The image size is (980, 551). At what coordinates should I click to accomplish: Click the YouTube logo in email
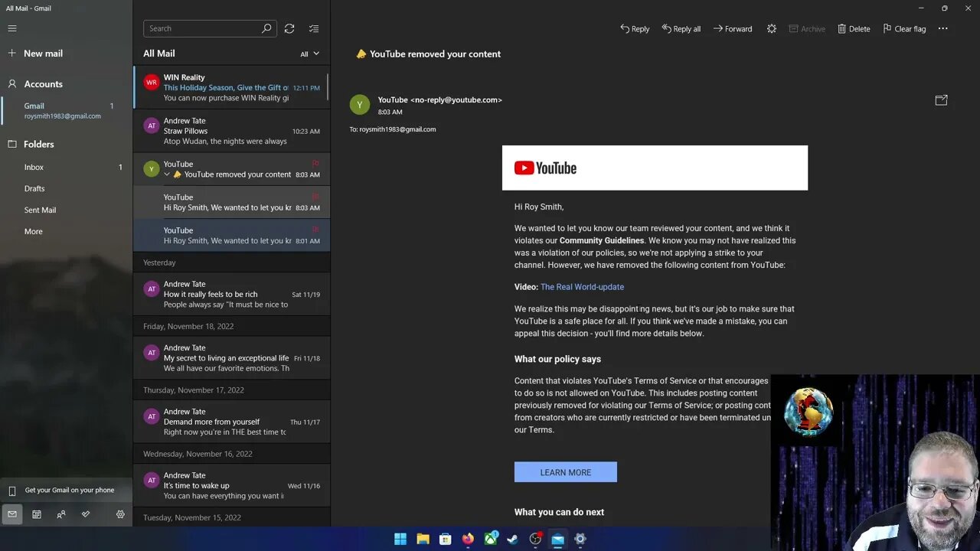coord(545,168)
